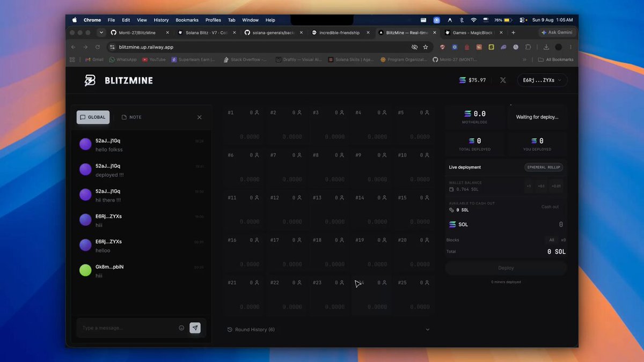Open the bookmarks apps grid icon
The height and width of the screenshot is (362, 644).
72,60
